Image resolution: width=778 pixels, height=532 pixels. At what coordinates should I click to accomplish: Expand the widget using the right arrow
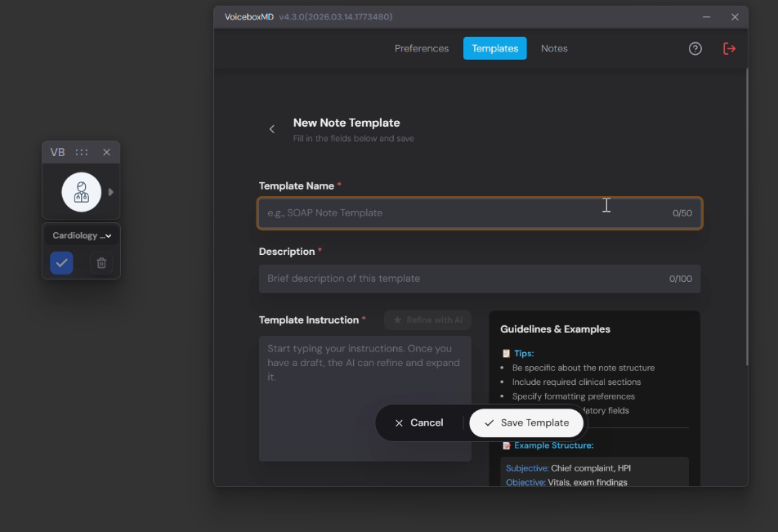[111, 192]
